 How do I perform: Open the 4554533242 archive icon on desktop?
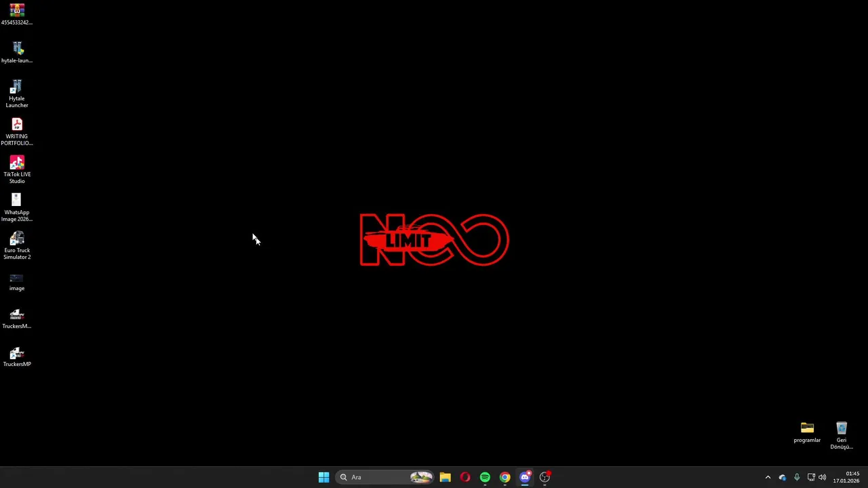tap(17, 14)
